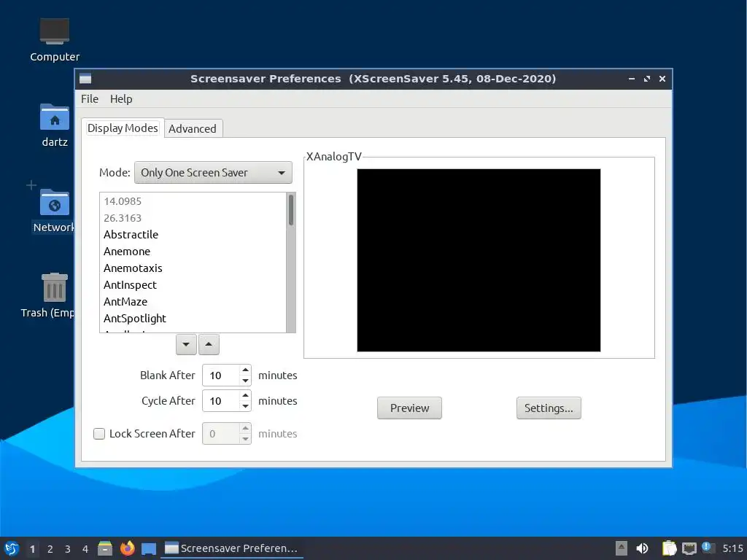Open the clipboard manager tray icon
747x560 pixels.
click(x=670, y=548)
